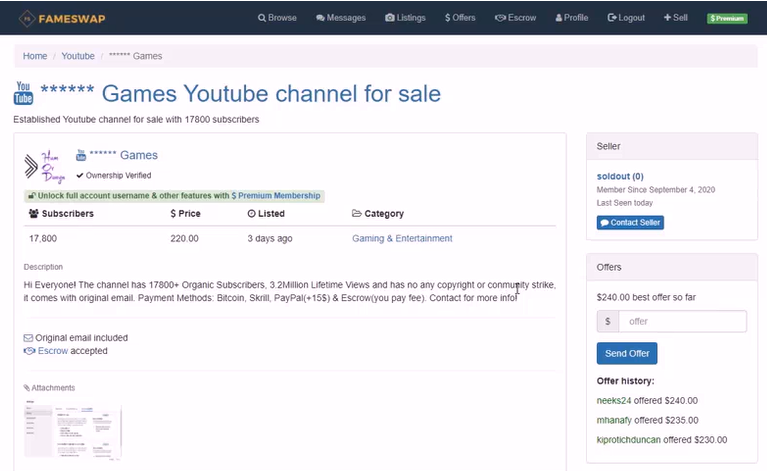Viewport: 767px width, 471px height.
Task: Click Logout in the navigation bar
Action: pos(626,18)
